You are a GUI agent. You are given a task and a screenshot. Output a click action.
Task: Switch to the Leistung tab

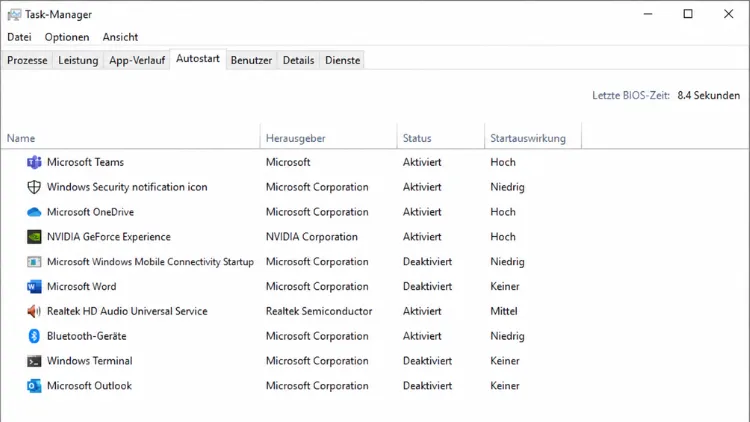coord(78,60)
